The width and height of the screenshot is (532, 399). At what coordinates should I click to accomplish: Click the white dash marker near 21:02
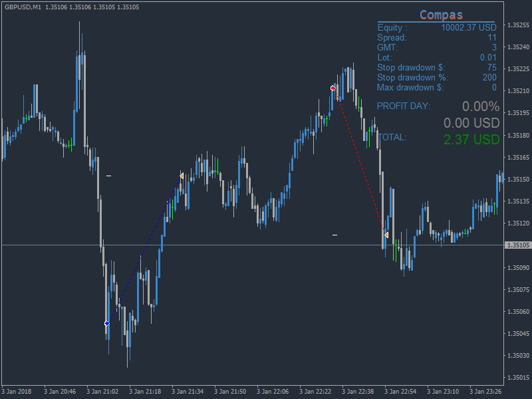point(108,176)
